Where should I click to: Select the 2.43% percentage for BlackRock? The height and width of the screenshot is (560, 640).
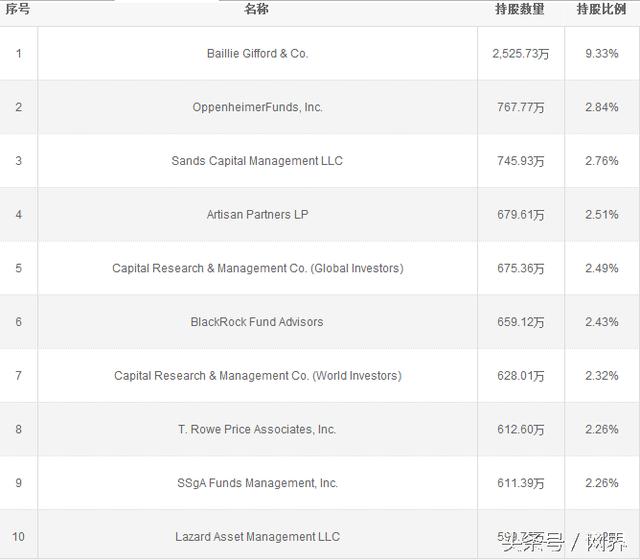(601, 322)
